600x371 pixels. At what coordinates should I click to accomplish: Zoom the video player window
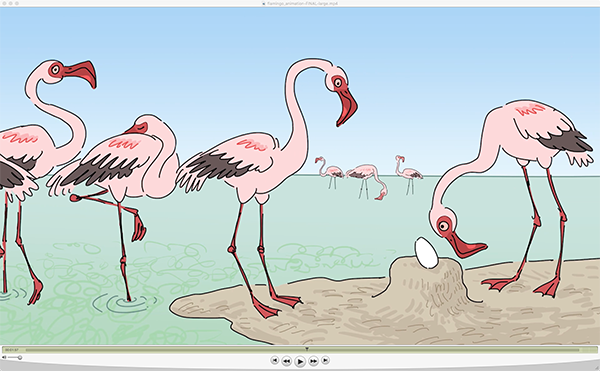(x=16, y=3)
